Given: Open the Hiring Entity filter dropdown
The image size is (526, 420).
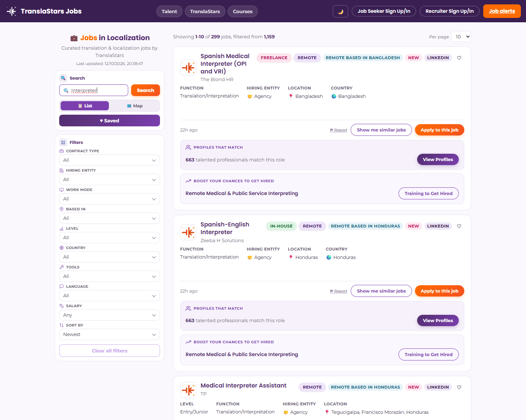Looking at the screenshot, I should 110,180.
